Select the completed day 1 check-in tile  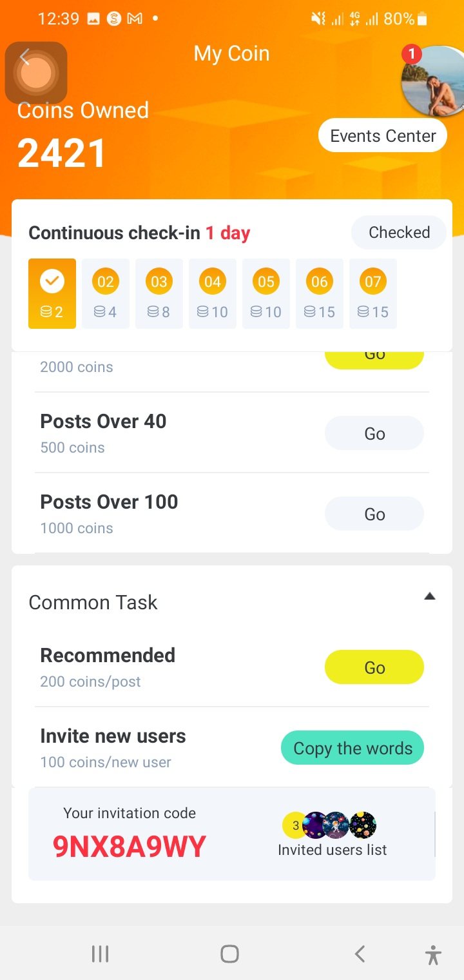pos(52,293)
